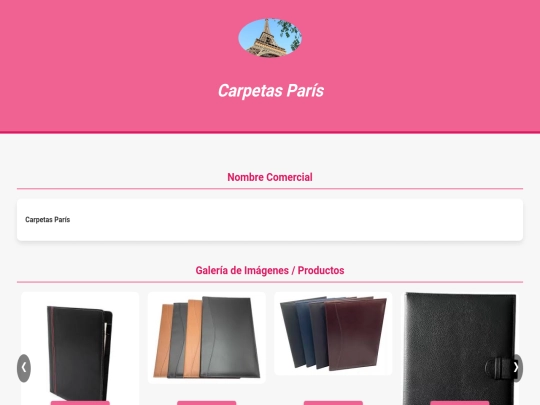
Task: Click pink button under tan folders
Action: (x=207, y=403)
